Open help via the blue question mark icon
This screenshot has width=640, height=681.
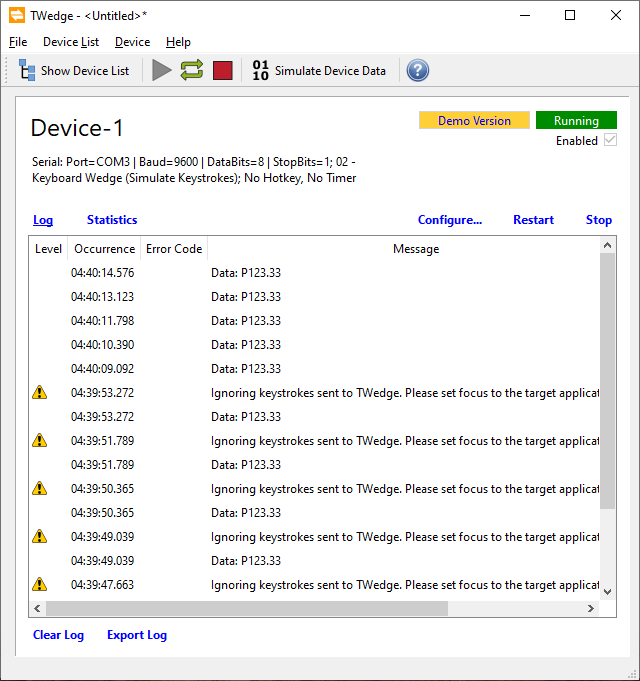[418, 70]
